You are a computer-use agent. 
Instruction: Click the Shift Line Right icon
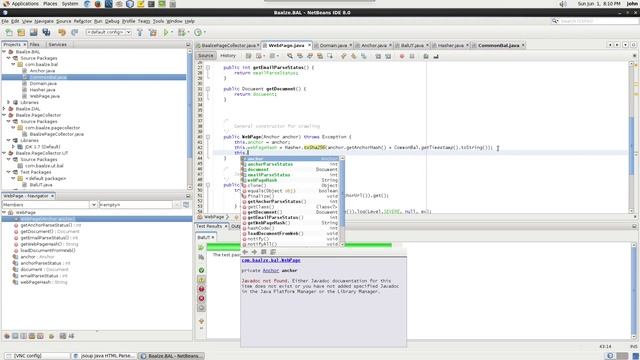[388, 56]
